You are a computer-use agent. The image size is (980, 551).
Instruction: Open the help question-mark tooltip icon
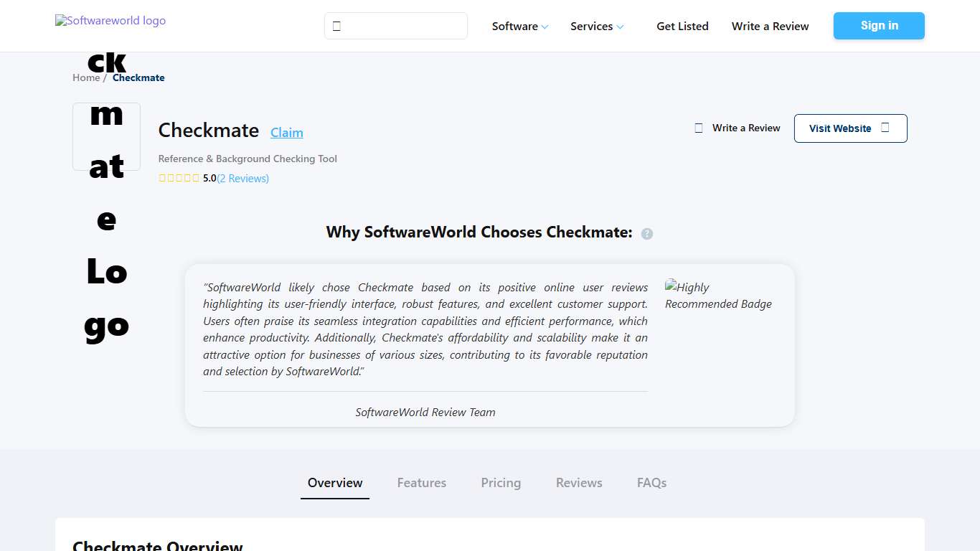(x=646, y=233)
